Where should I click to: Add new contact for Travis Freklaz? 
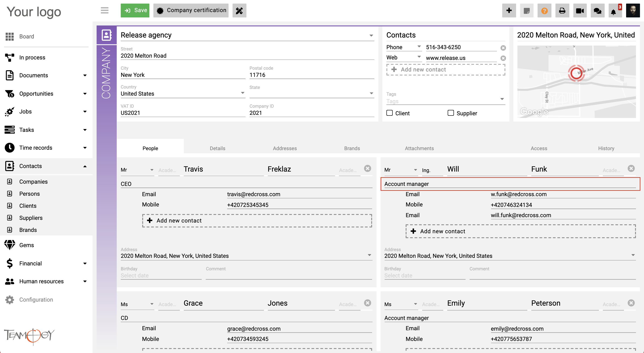pyautogui.click(x=257, y=221)
